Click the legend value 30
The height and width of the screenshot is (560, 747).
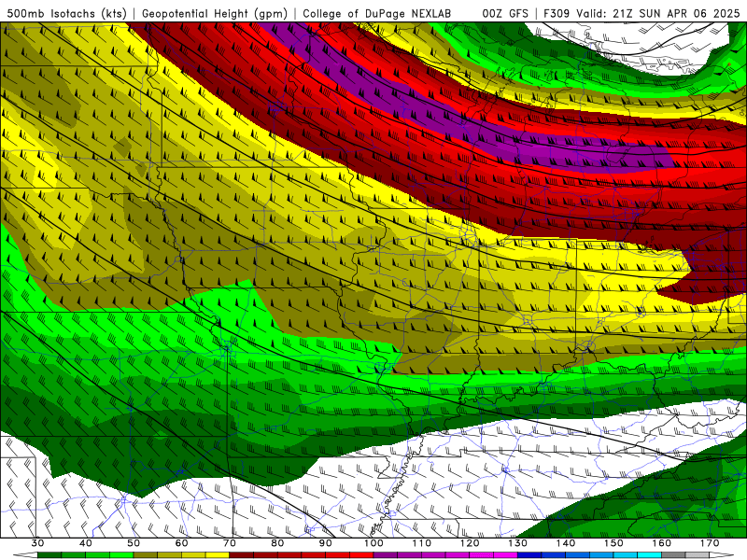click(x=37, y=543)
